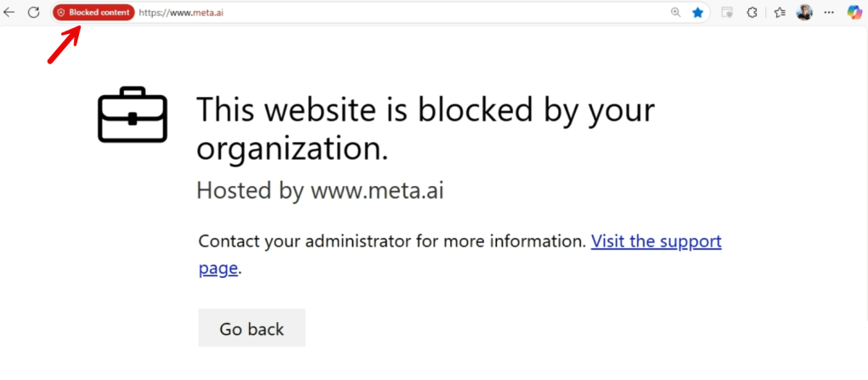Open the Copilot sidebar icon

855,13
